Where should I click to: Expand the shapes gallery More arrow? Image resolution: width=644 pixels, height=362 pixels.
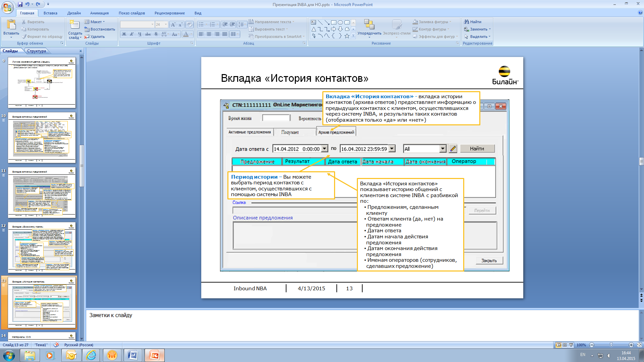coord(353,36)
